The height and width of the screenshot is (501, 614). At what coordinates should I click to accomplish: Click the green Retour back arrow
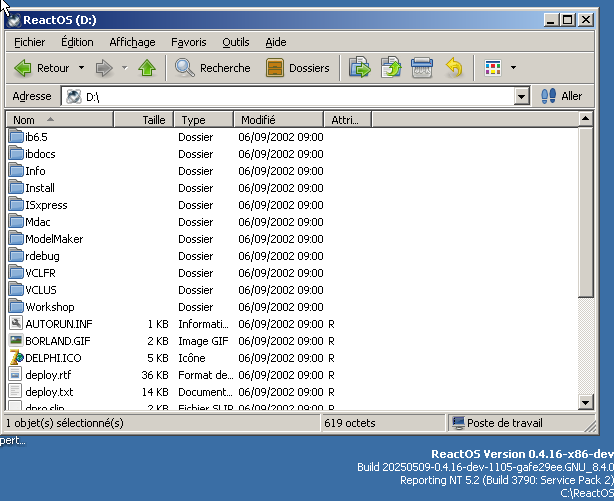point(23,68)
